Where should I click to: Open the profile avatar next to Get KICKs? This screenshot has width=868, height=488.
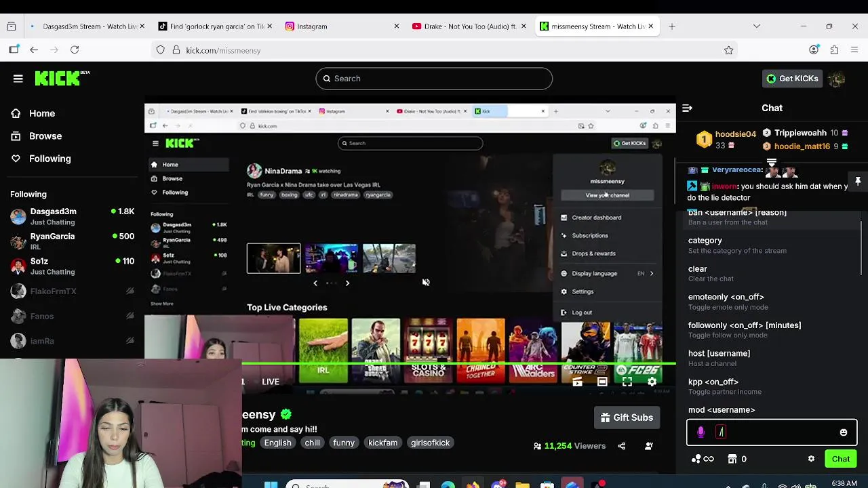pos(837,79)
